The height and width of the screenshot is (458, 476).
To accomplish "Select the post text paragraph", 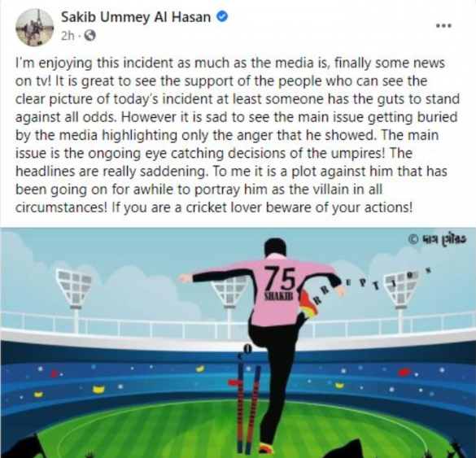I will (x=238, y=135).
